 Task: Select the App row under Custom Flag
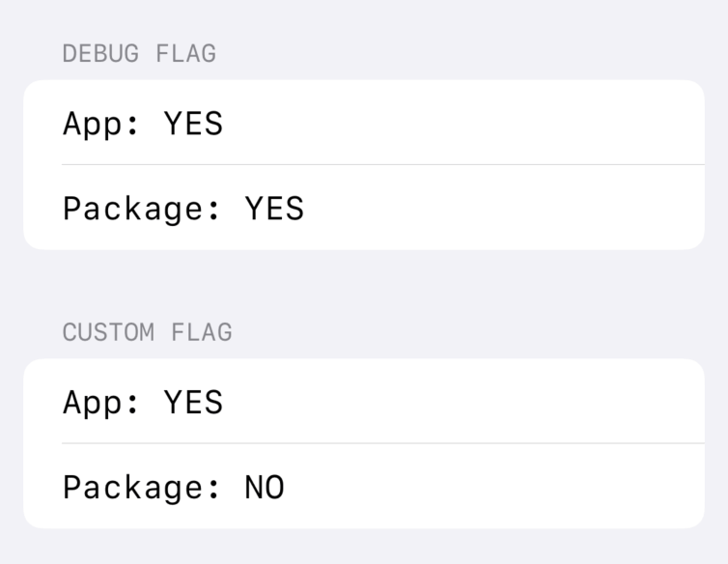363,402
